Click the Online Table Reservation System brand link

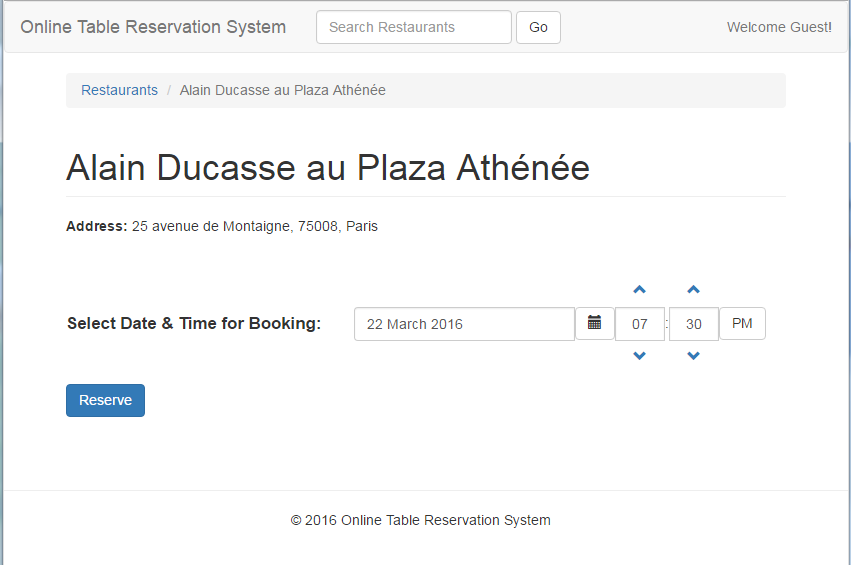[153, 27]
